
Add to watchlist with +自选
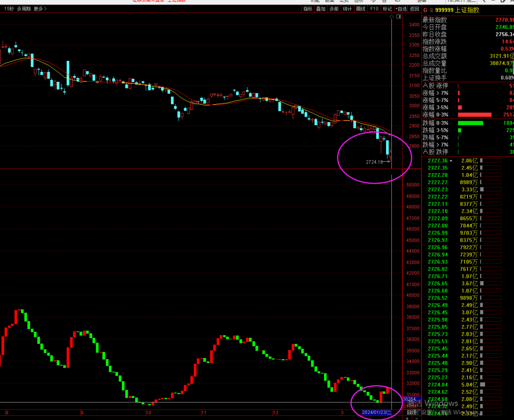tap(401, 9)
